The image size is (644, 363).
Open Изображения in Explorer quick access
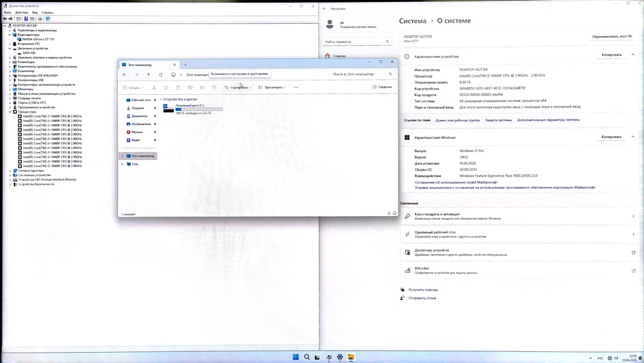pyautogui.click(x=141, y=124)
